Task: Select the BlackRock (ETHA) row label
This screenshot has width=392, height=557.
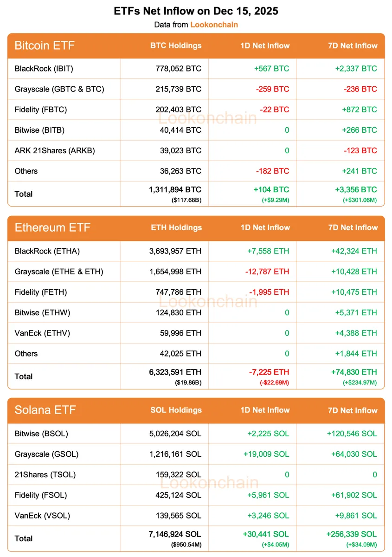Action: [x=47, y=251]
